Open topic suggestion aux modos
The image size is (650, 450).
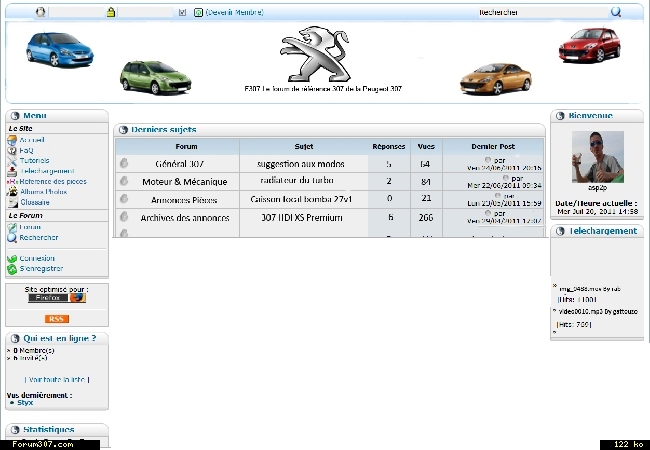pos(301,164)
